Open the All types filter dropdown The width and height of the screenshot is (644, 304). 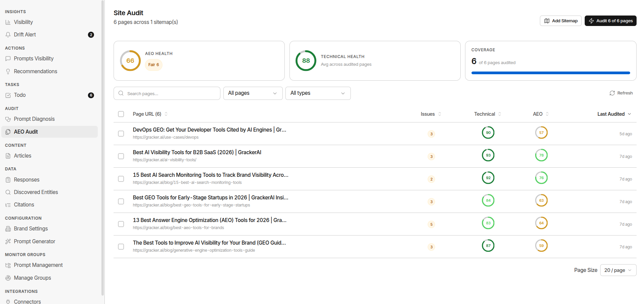pos(318,93)
